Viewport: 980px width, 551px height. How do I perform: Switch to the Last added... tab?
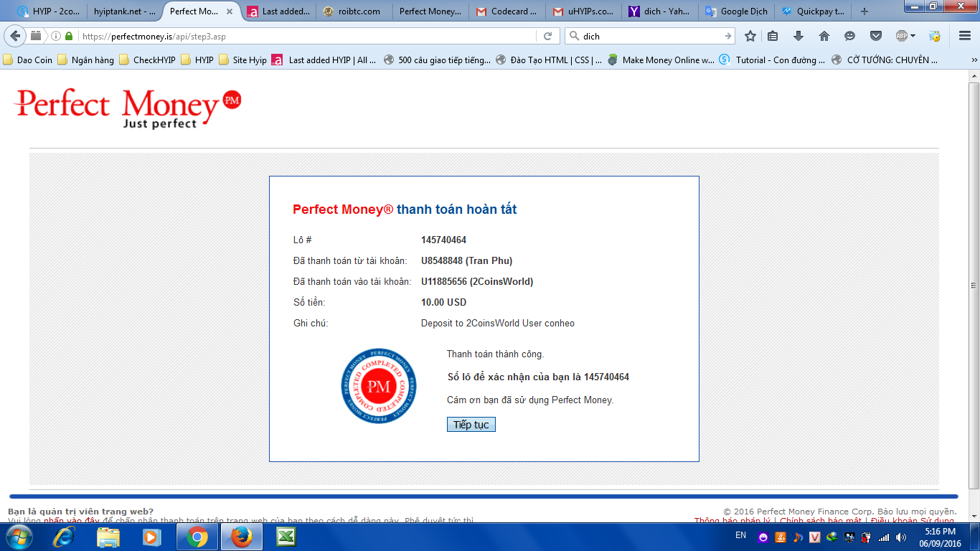pyautogui.click(x=278, y=11)
